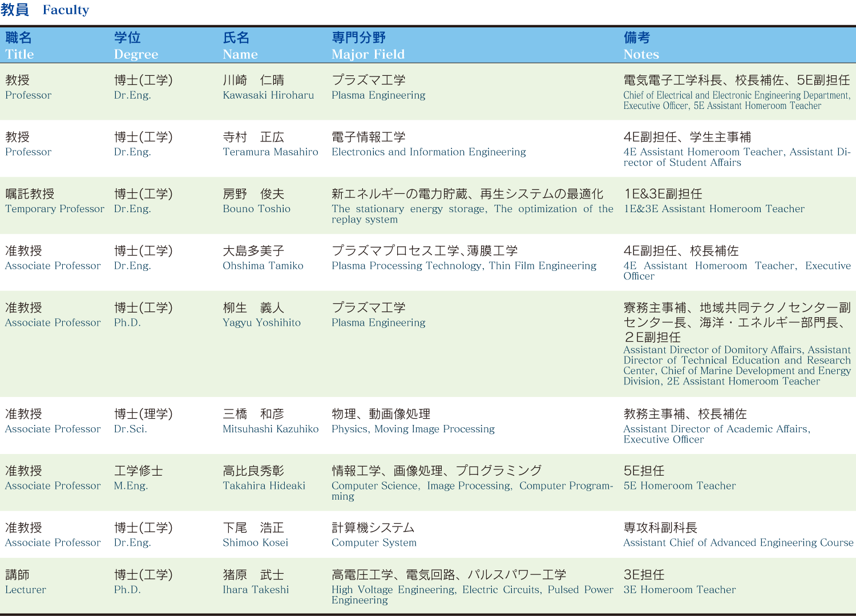Click the 'Name' column header
856x616 pixels.
pos(240,54)
